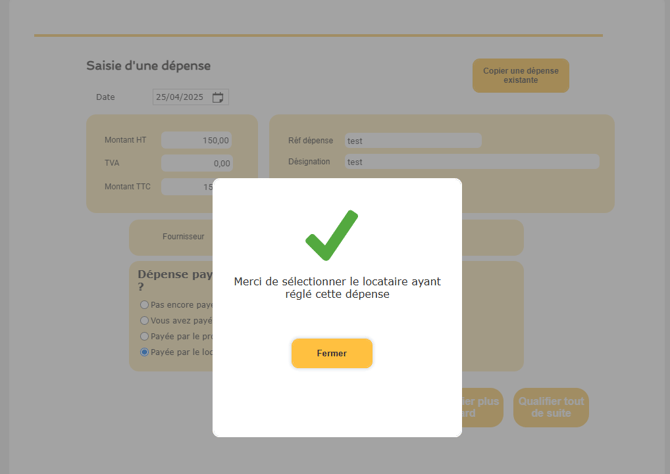The width and height of the screenshot is (670, 474).
Task: Choose the 'Payée par le pro...' radio option
Action: click(x=144, y=336)
